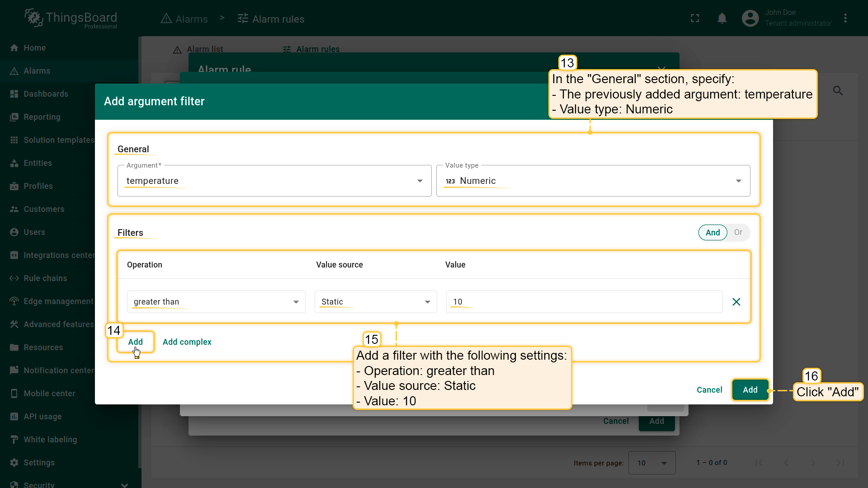Click Cancel in argument filter dialog
The height and width of the screenshot is (488, 868).
[709, 390]
